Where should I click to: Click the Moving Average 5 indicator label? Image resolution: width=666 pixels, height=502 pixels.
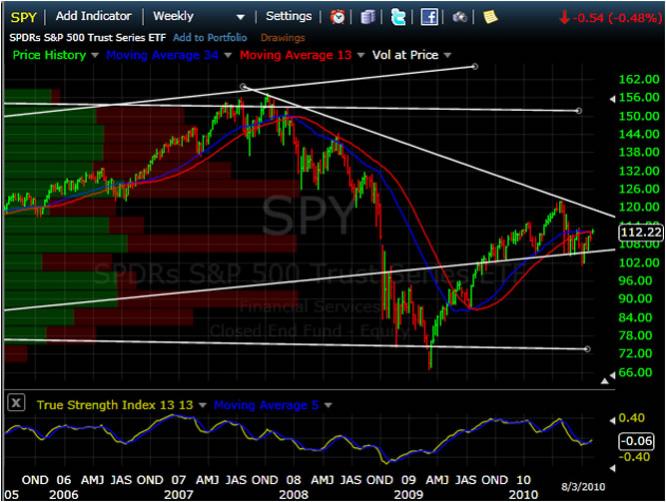(x=266, y=405)
